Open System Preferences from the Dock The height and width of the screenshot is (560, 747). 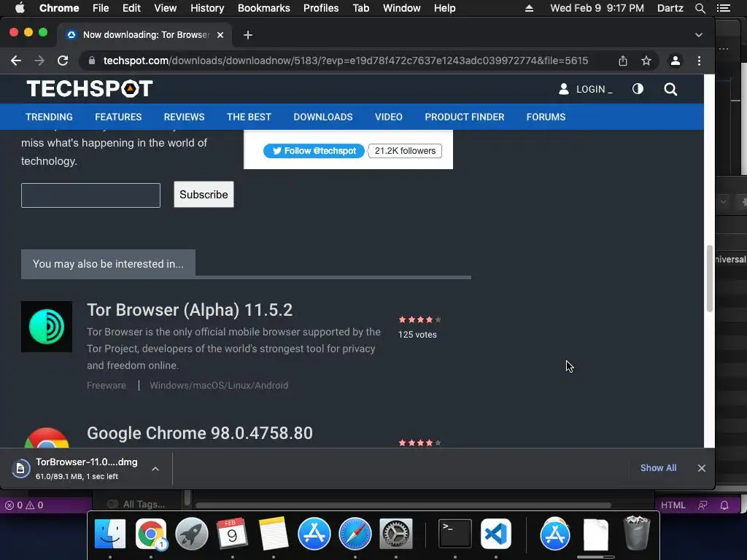pos(396,534)
